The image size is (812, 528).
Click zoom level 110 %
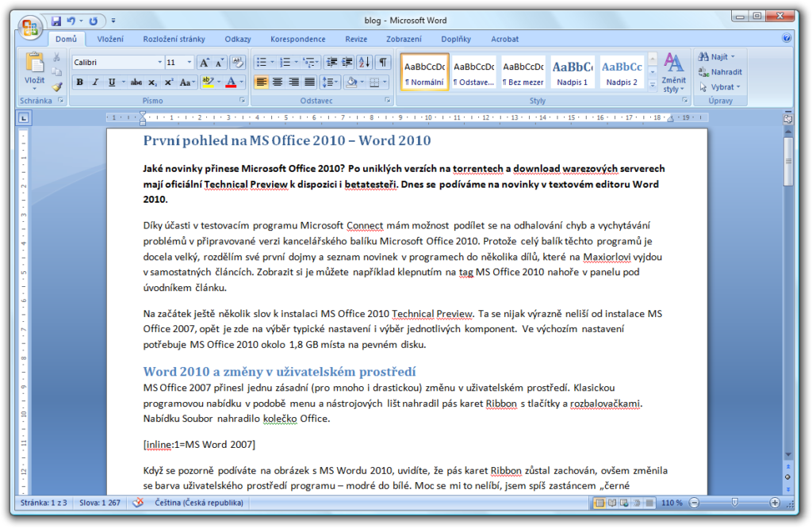(x=672, y=503)
